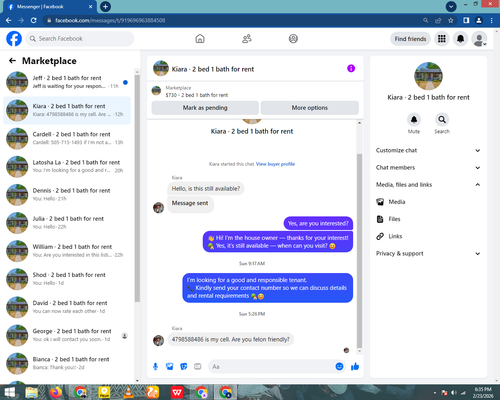The height and width of the screenshot is (400, 500).
Task: Search in conversation using magnifier icon
Action: (442, 119)
